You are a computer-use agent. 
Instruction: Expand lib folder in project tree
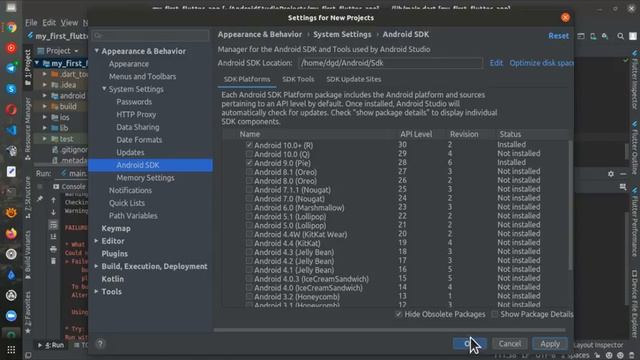pyautogui.click(x=44, y=128)
